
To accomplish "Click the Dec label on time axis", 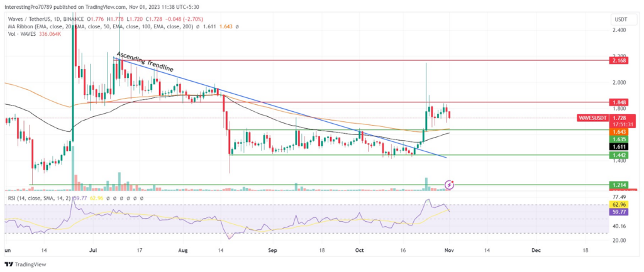I will [x=535, y=249].
